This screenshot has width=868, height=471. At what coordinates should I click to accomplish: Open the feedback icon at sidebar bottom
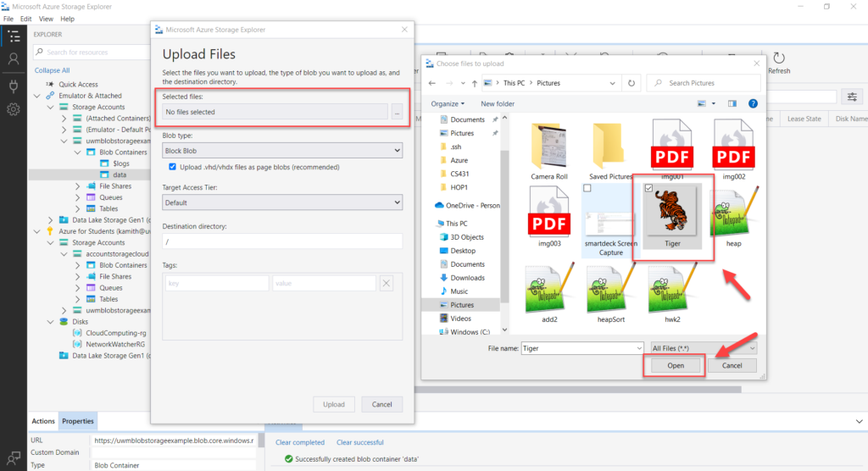[14, 457]
